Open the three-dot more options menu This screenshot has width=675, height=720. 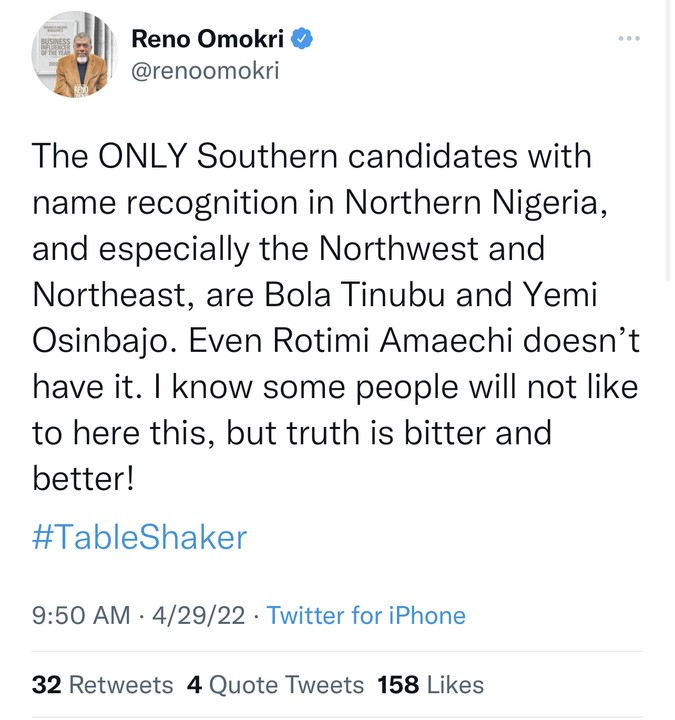point(628,39)
